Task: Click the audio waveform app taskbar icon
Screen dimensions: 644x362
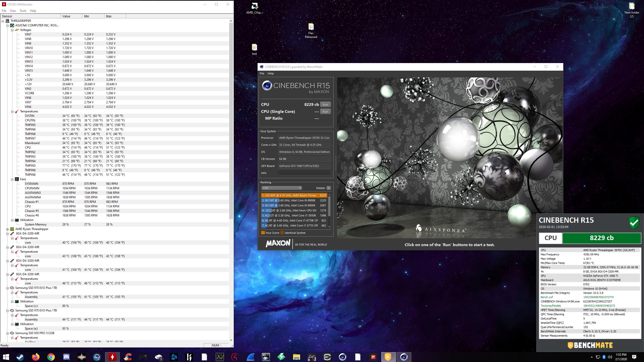Action: point(82,357)
